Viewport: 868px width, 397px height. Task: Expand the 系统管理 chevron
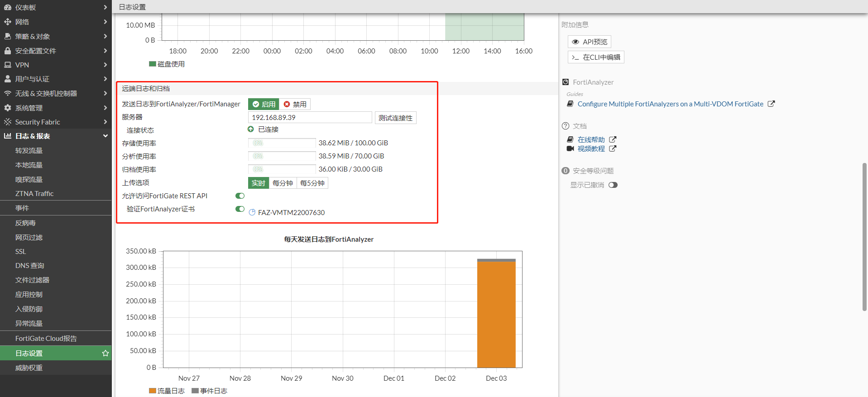pos(106,108)
